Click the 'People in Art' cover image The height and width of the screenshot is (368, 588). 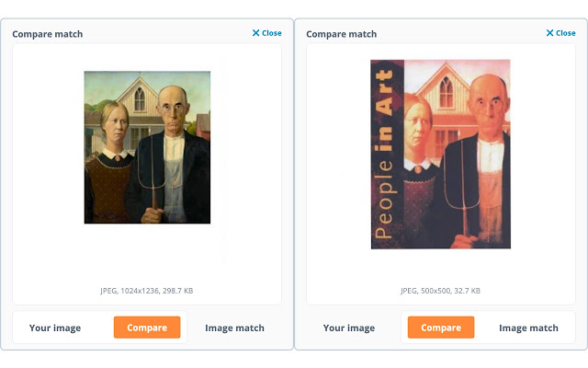pyautogui.click(x=441, y=154)
